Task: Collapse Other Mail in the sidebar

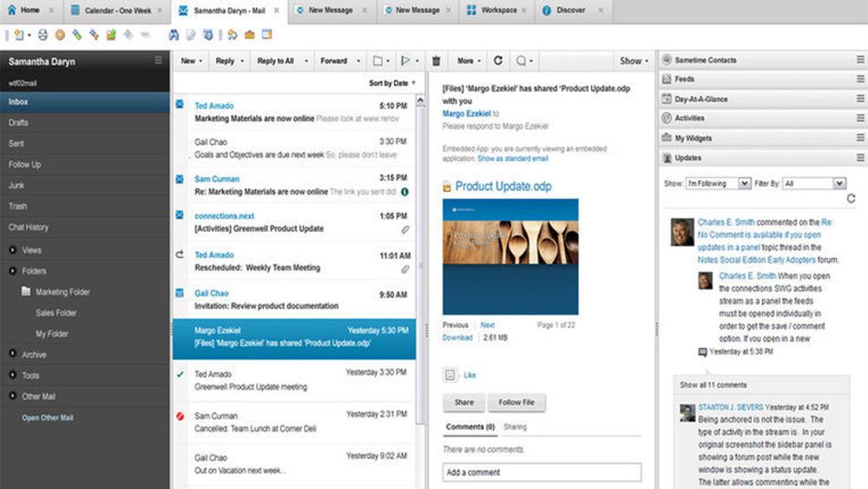Action: [x=12, y=396]
